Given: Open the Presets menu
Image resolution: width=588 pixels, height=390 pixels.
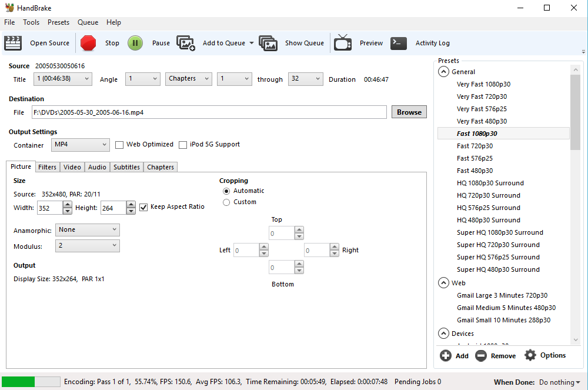Looking at the screenshot, I should (x=58, y=22).
